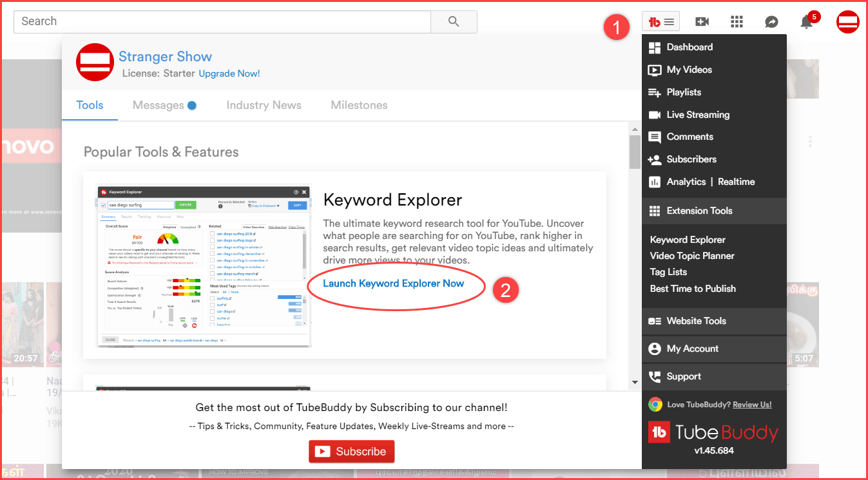Click the Comments icon
868x480 pixels.
[655, 137]
